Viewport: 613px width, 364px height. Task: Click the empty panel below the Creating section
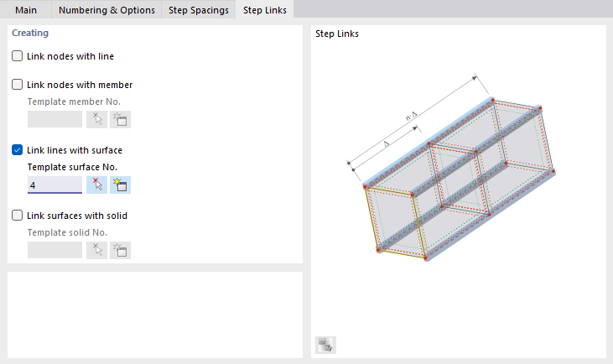[x=155, y=315]
